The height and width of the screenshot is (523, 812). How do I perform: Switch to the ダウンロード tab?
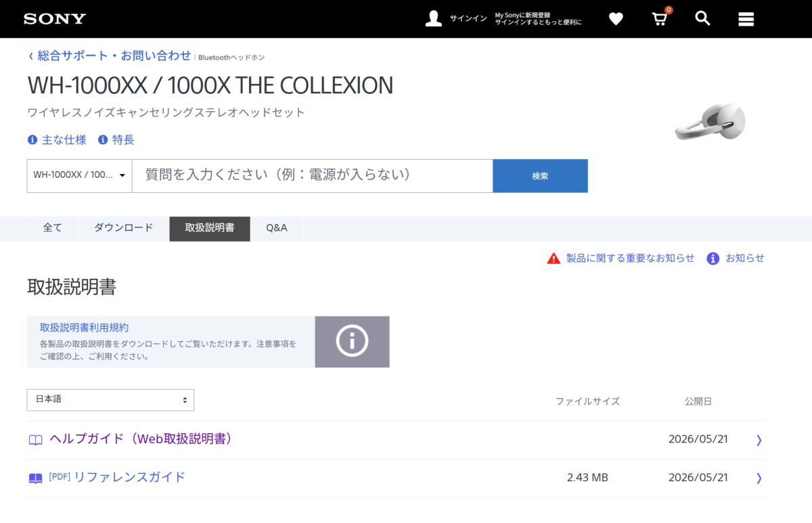124,228
